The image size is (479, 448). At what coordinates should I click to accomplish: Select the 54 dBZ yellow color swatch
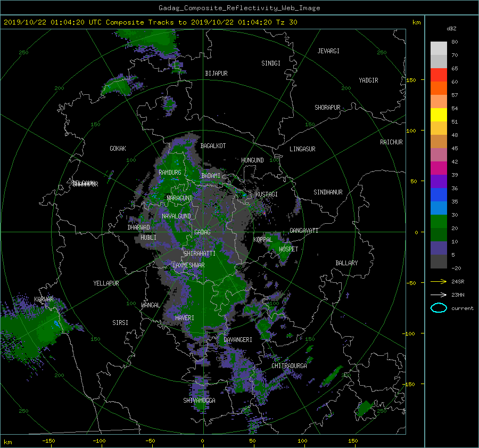(x=439, y=115)
